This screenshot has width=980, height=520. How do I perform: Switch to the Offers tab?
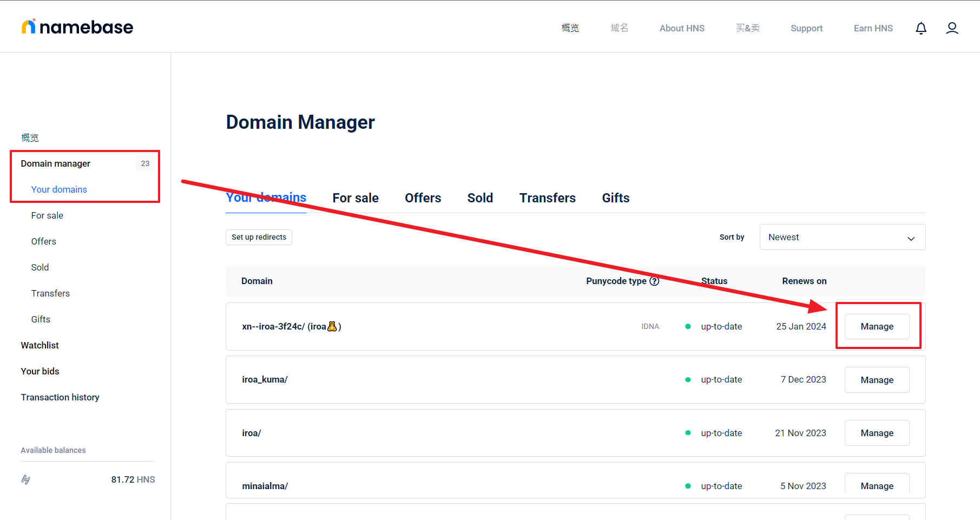[x=423, y=198]
